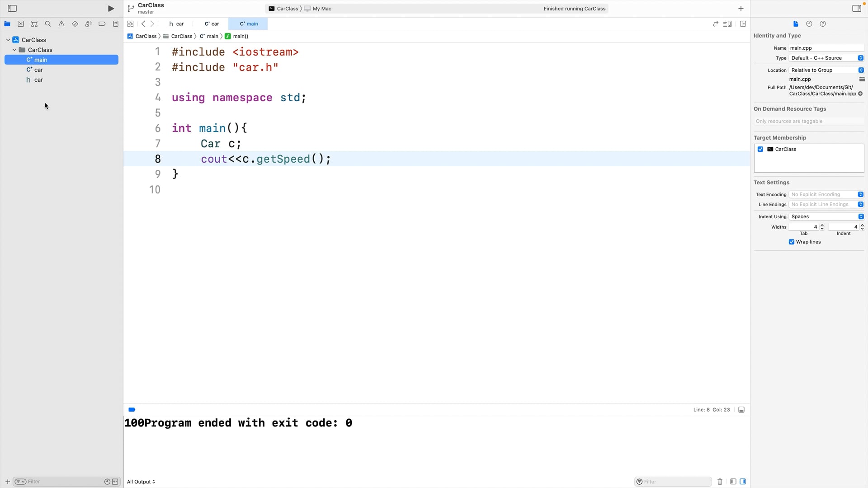Open the Test navigator
Screen dimensions: 868x488
click(75, 24)
